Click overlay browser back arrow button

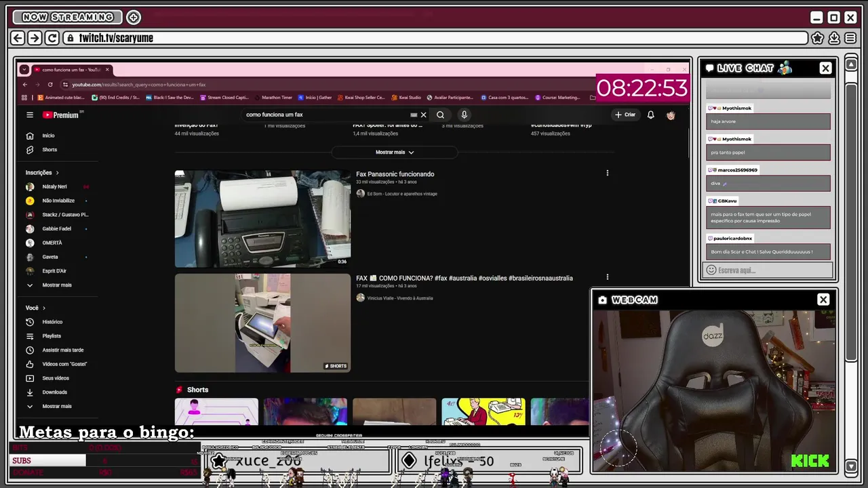[18, 38]
